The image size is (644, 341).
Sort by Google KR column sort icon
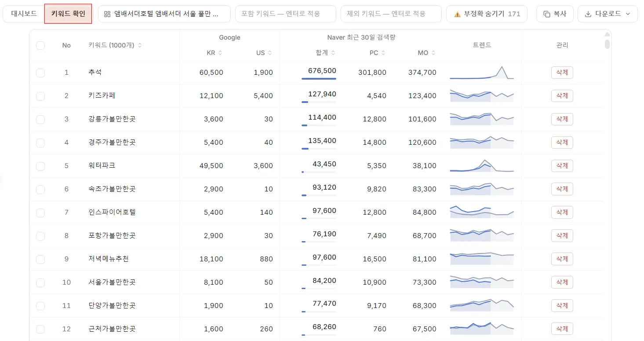click(220, 53)
